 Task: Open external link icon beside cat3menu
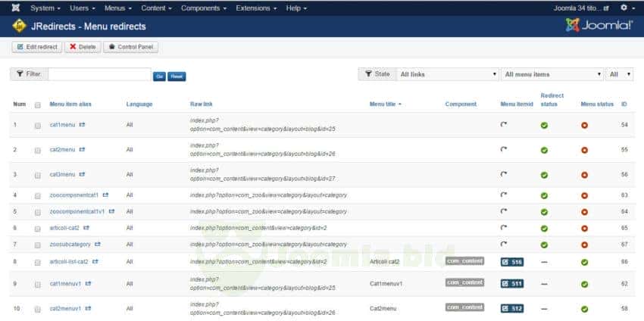click(x=82, y=174)
